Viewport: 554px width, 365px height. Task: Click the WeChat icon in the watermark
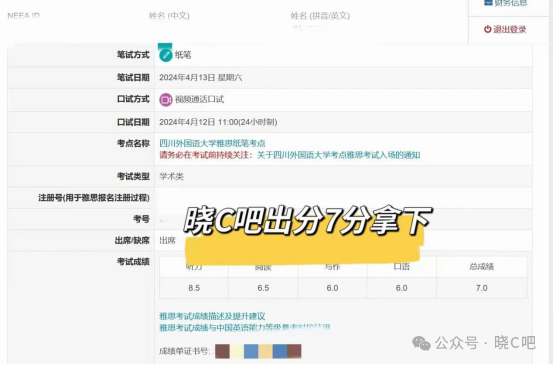(x=421, y=343)
